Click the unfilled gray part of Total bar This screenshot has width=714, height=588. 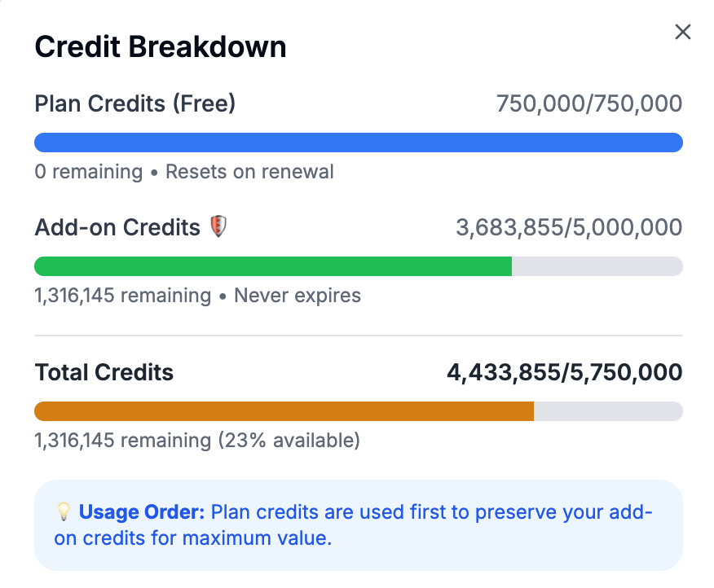pos(608,411)
